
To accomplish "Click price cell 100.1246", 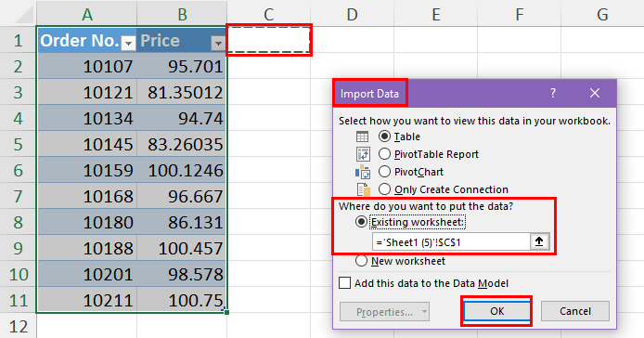I will (182, 170).
